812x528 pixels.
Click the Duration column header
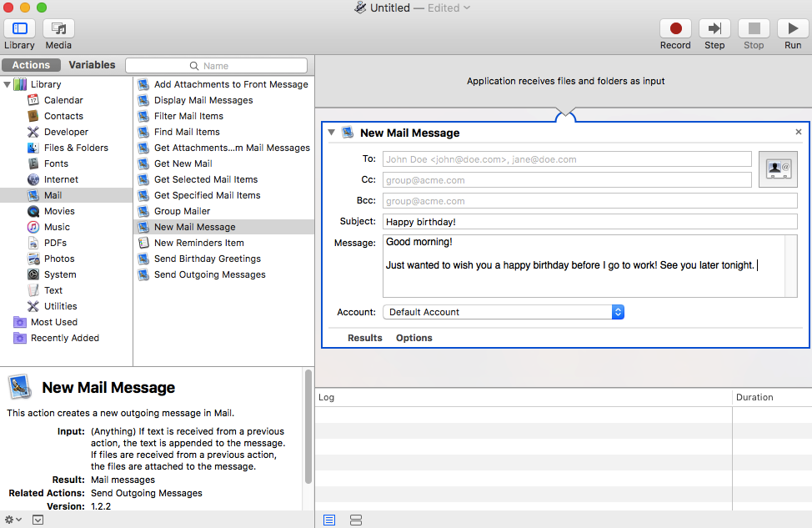(x=772, y=397)
